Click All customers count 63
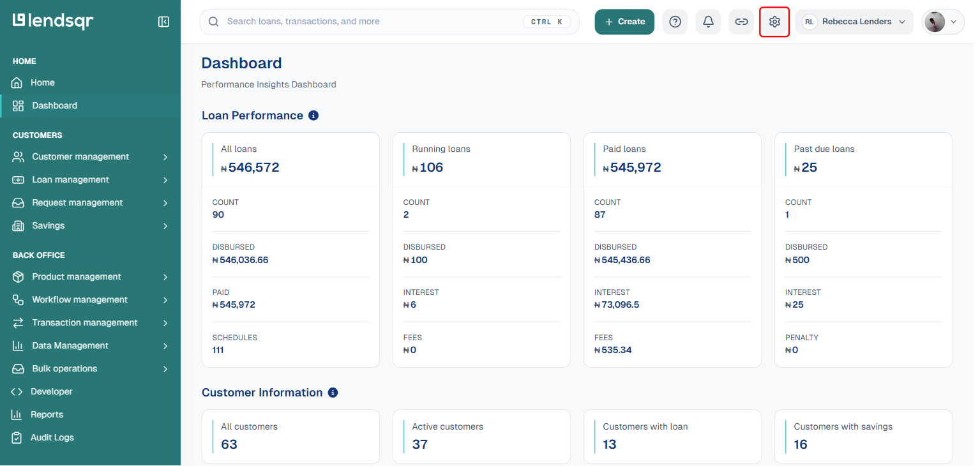980x466 pixels. click(229, 445)
